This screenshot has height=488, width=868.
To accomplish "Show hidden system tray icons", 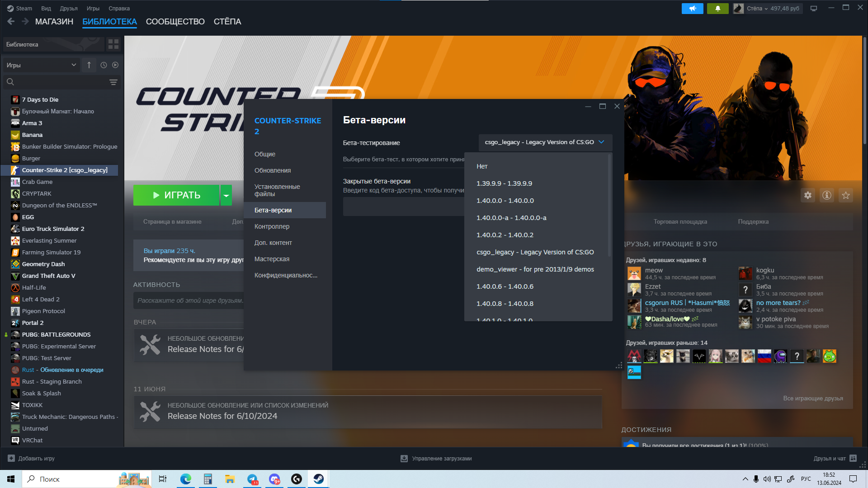I will tap(745, 479).
